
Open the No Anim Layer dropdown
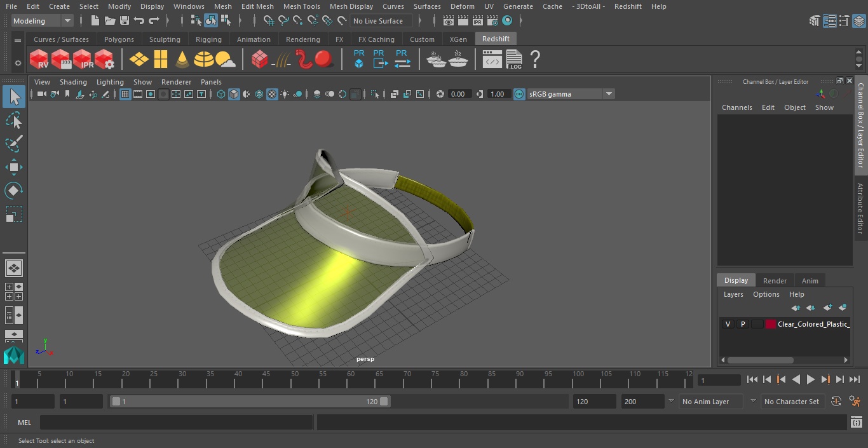[713, 402]
